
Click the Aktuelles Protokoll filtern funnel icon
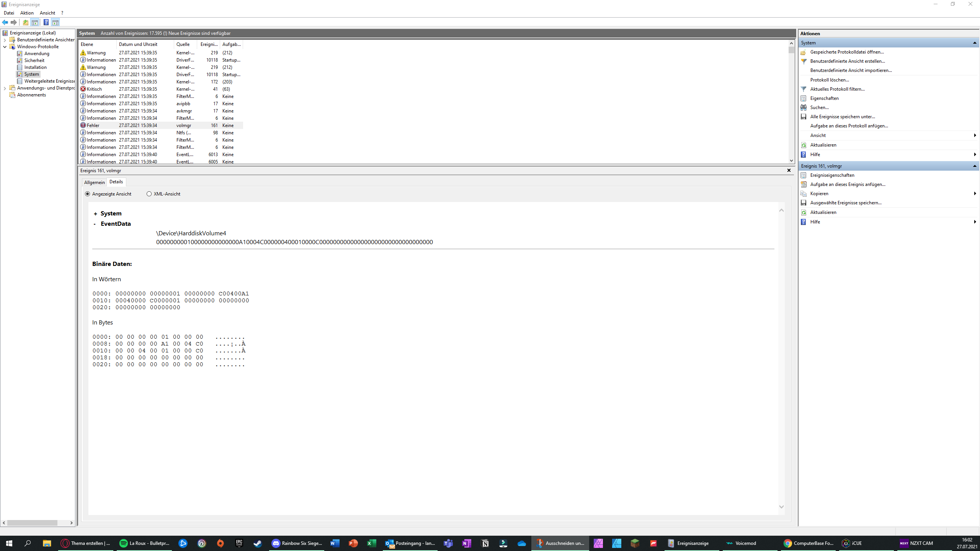[804, 89]
